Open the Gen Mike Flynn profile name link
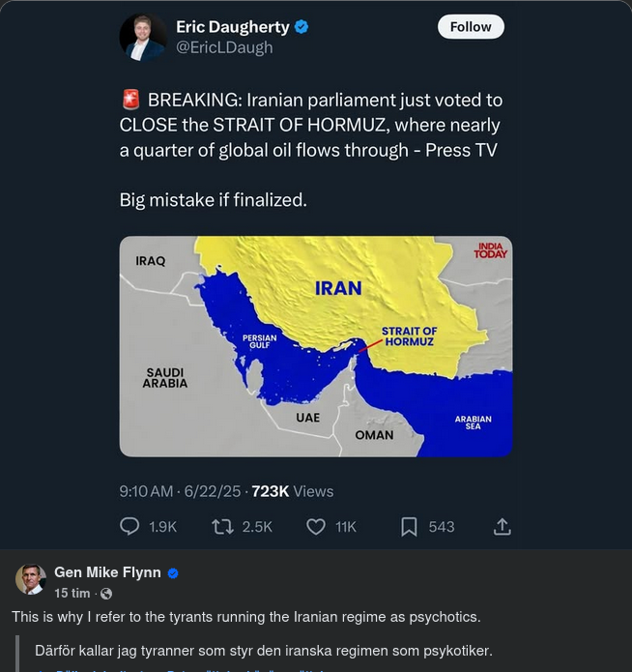This screenshot has height=672, width=632. click(107, 572)
